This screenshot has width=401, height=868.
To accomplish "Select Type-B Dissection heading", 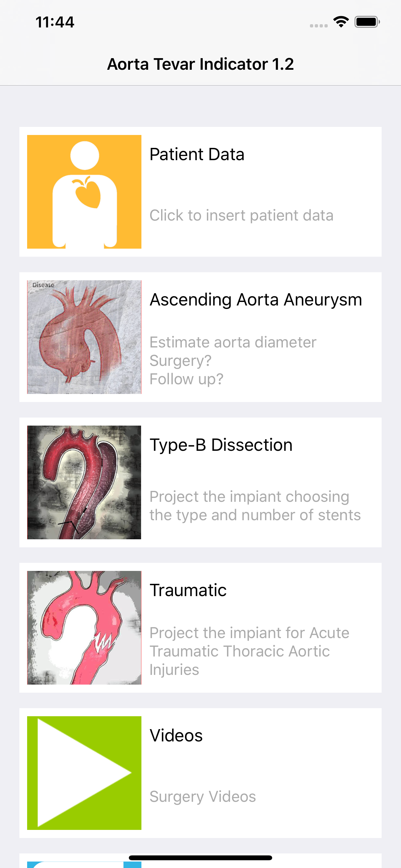I will coord(221,445).
